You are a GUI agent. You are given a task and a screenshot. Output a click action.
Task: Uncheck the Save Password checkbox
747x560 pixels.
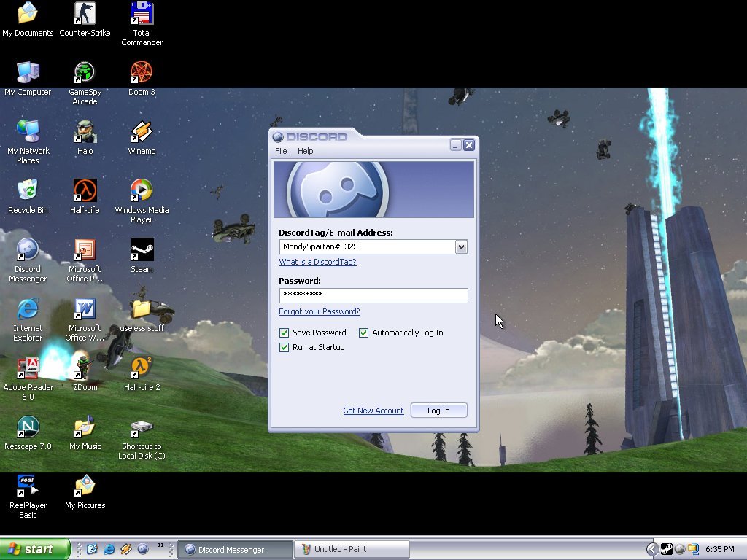284,332
